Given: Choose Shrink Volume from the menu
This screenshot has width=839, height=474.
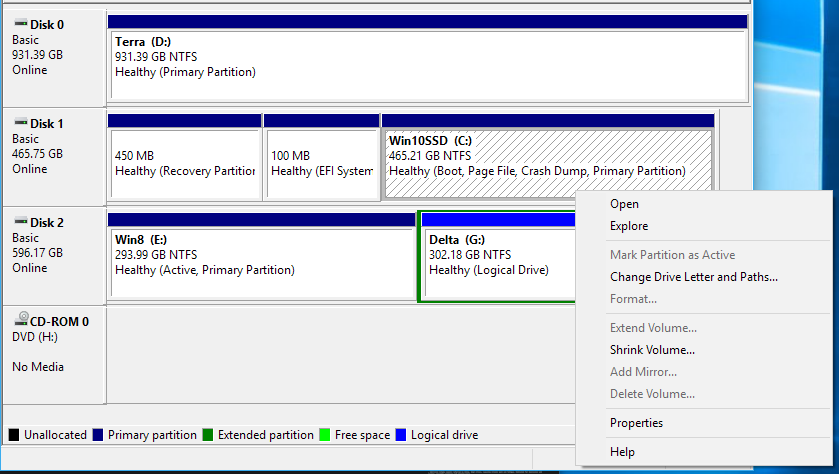Looking at the screenshot, I should click(x=652, y=350).
